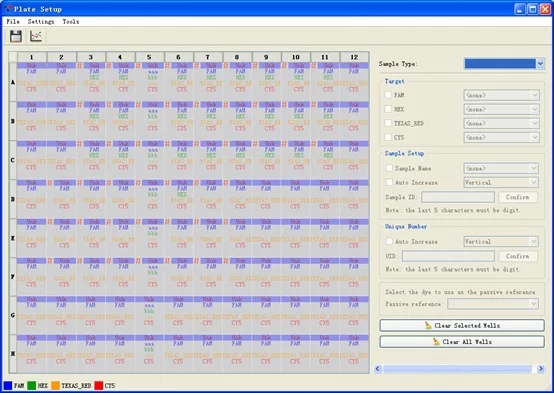Enable the FAM target checkbox
554x393 pixels.
388,95
